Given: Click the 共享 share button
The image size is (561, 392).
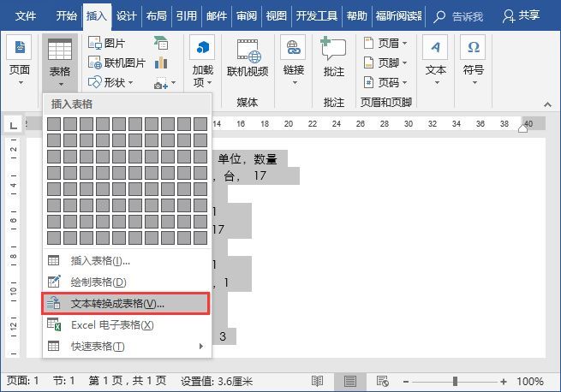Looking at the screenshot, I should pyautogui.click(x=521, y=15).
